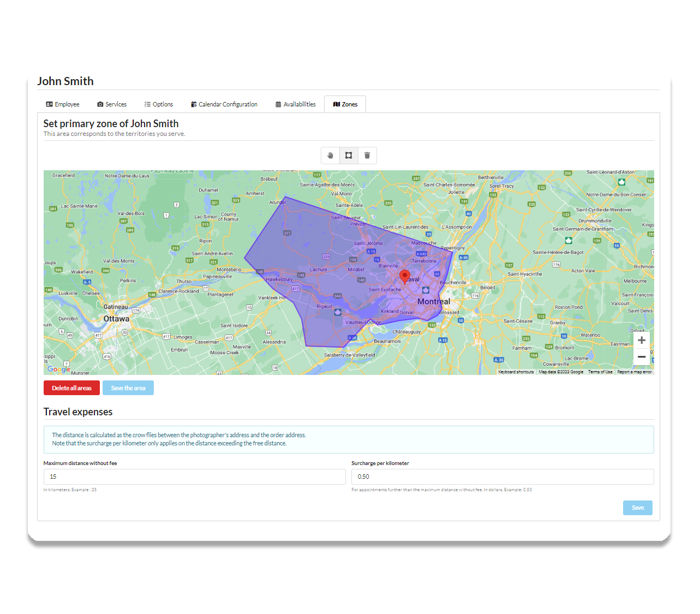Click the Granby label on the map
The image size is (700, 614).
tap(558, 323)
